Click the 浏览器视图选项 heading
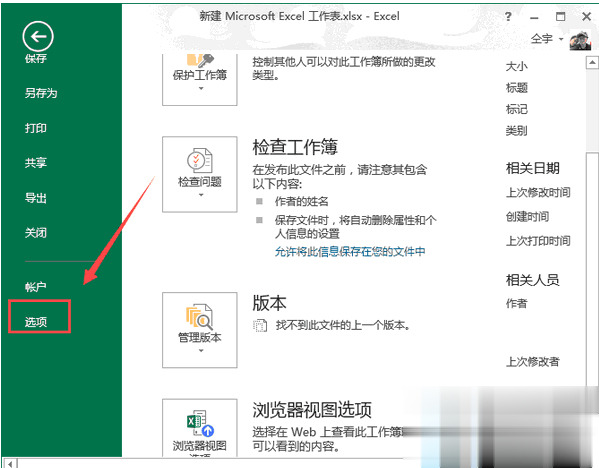This screenshot has width=599, height=468. click(312, 410)
